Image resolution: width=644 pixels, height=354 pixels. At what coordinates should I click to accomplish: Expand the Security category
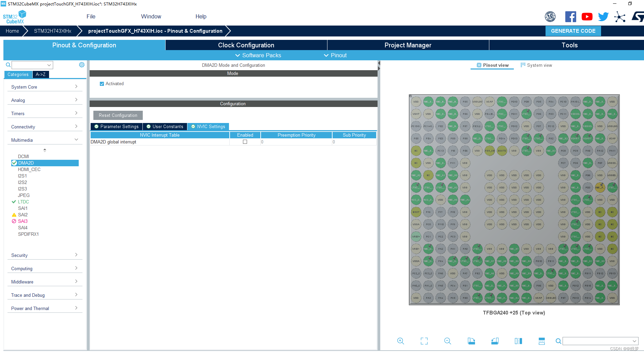tap(45, 255)
